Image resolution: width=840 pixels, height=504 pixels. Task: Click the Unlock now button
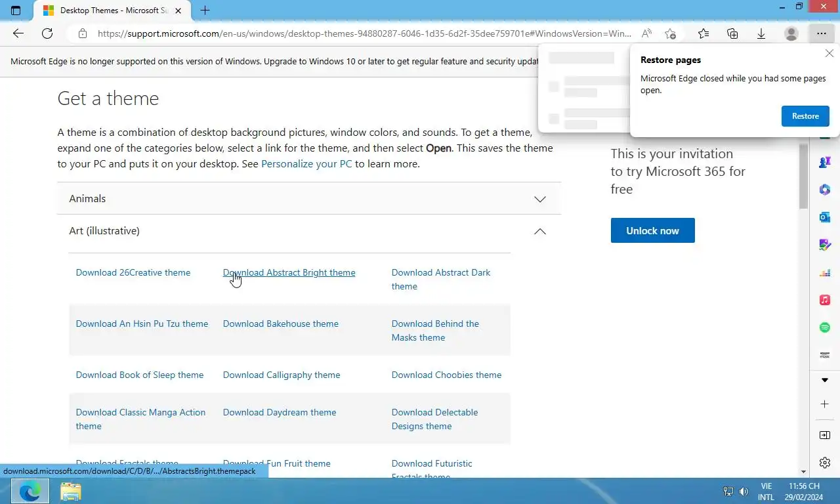coord(652,230)
